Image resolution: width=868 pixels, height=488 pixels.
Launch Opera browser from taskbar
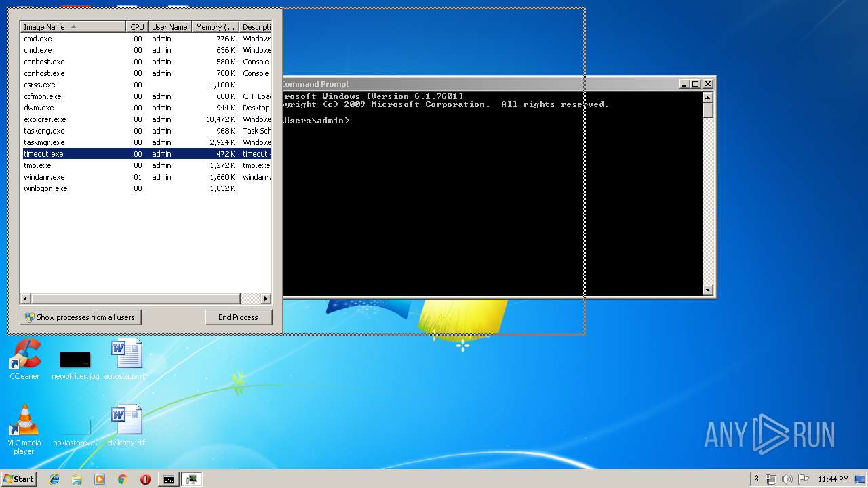145,479
